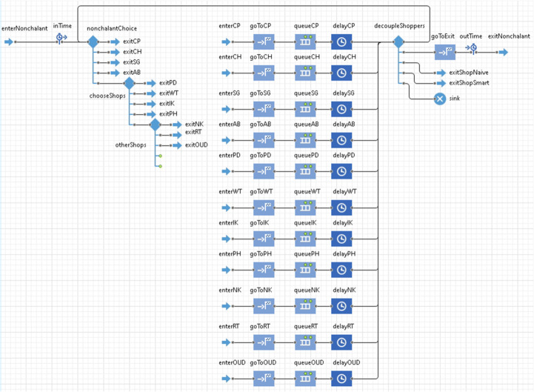Click the enterNonchalant source arrow block
Image resolution: width=534 pixels, height=392 pixels.
click(9, 41)
